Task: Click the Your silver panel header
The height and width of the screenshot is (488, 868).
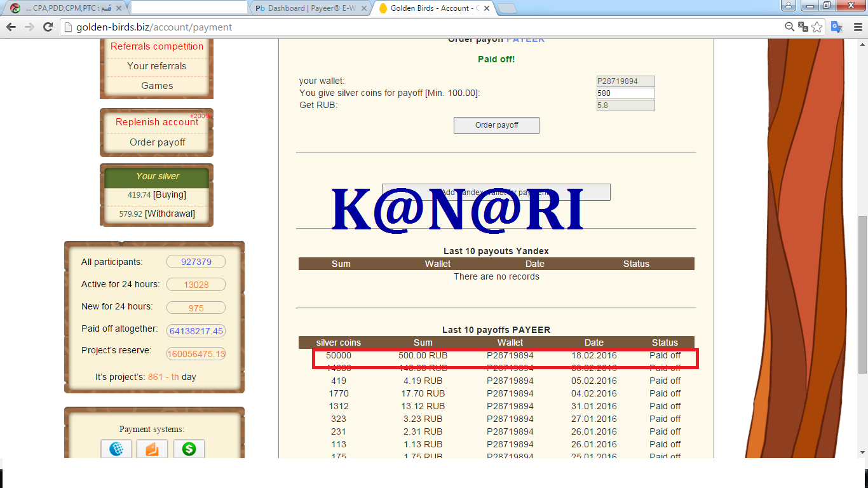Action: click(157, 177)
